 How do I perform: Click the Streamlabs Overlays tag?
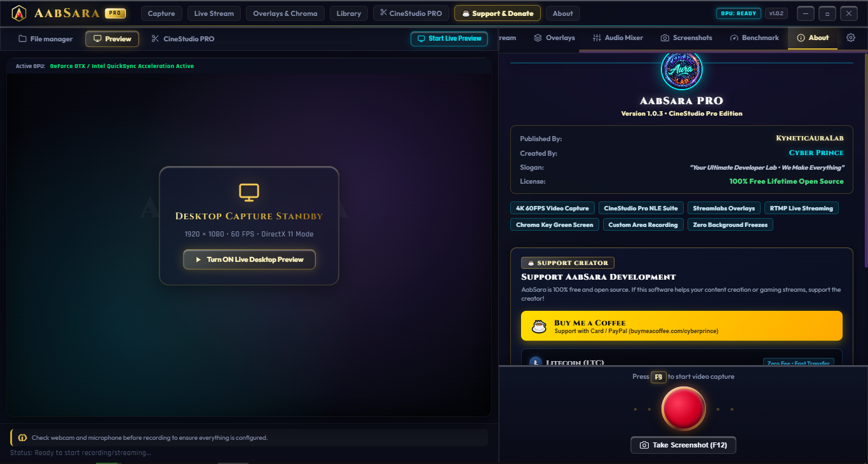coord(724,208)
